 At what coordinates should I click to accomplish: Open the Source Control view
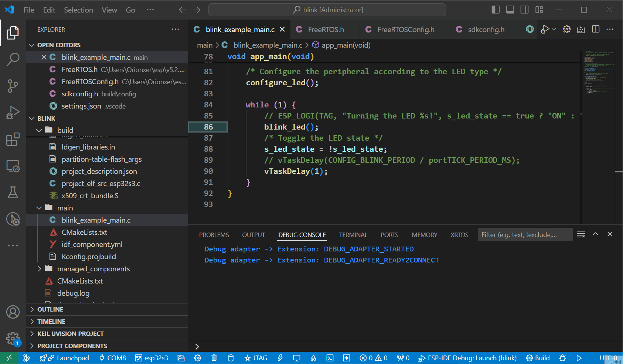pyautogui.click(x=13, y=86)
